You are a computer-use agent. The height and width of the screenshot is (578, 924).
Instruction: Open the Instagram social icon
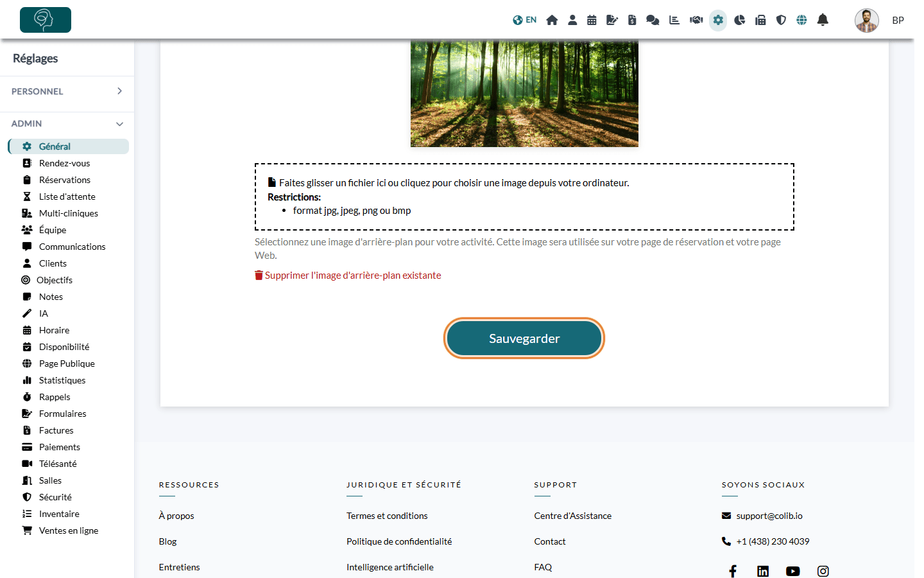pyautogui.click(x=823, y=571)
